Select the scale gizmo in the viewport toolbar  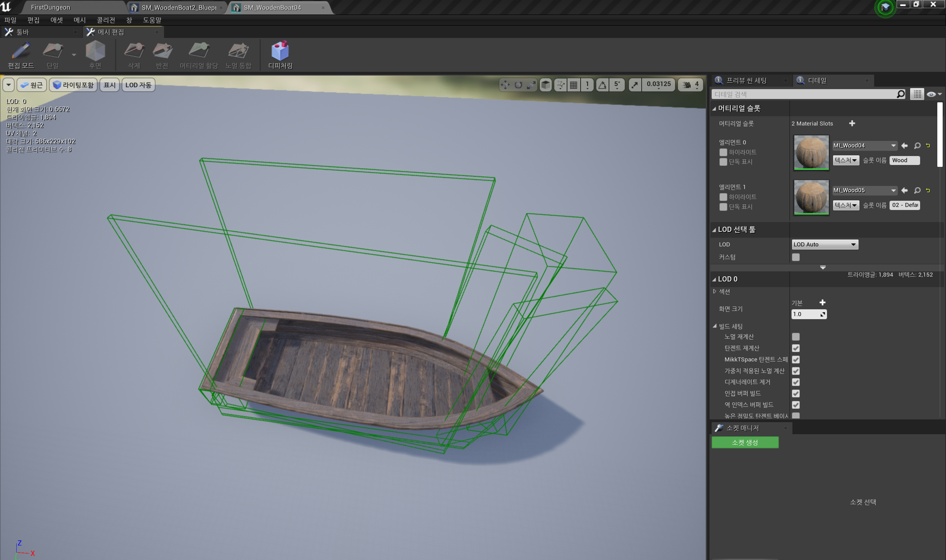click(531, 84)
